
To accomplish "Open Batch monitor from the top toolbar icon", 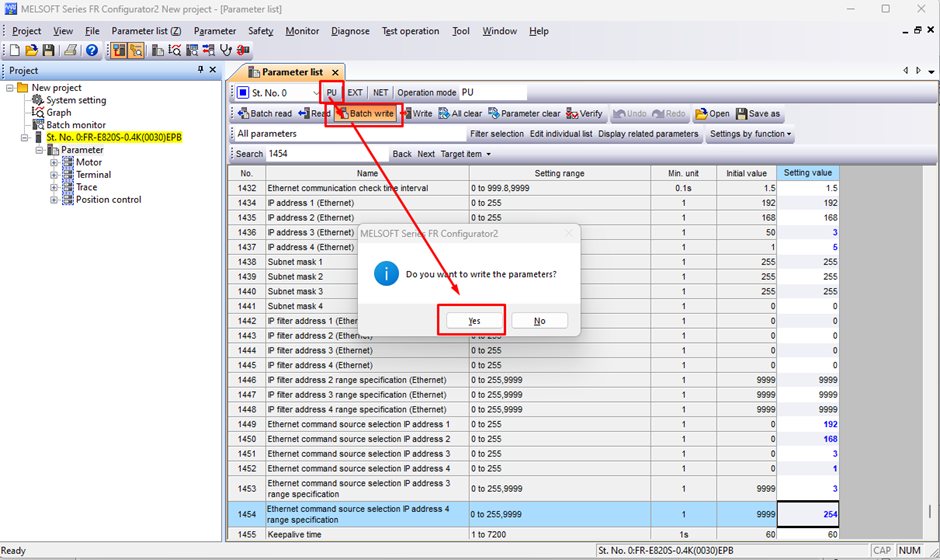I will (192, 50).
